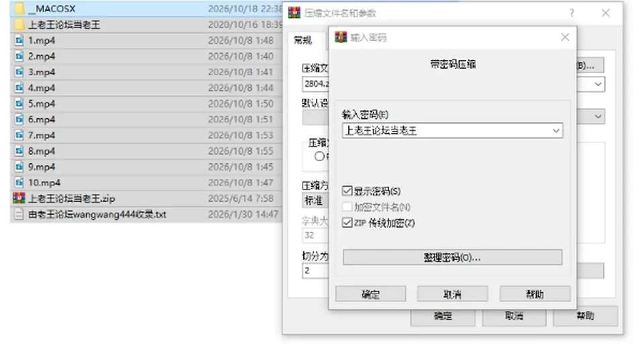Select the 4.mp4 video file icon
This screenshot has height=350, width=644.
pyautogui.click(x=19, y=87)
